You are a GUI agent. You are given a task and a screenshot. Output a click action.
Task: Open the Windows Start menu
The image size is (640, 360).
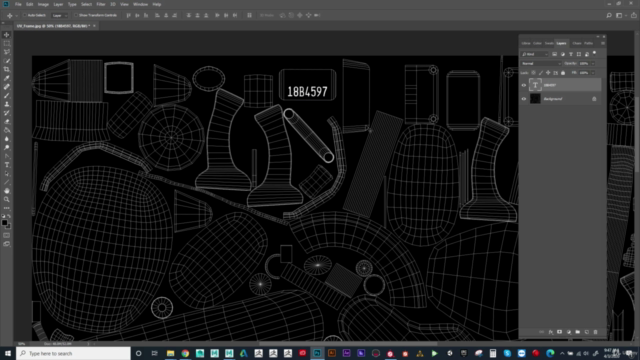pyautogui.click(x=8, y=353)
